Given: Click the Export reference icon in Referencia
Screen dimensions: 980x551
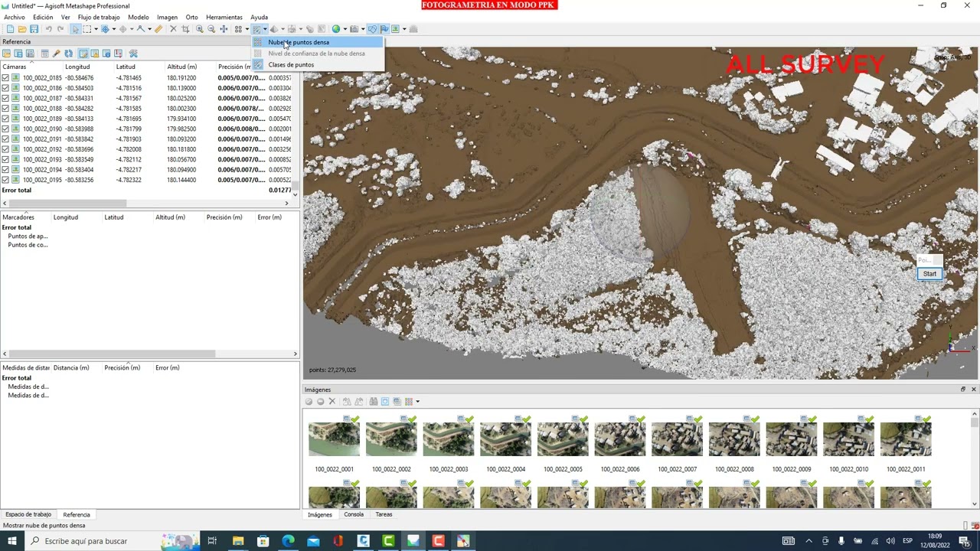Looking at the screenshot, I should (x=18, y=54).
